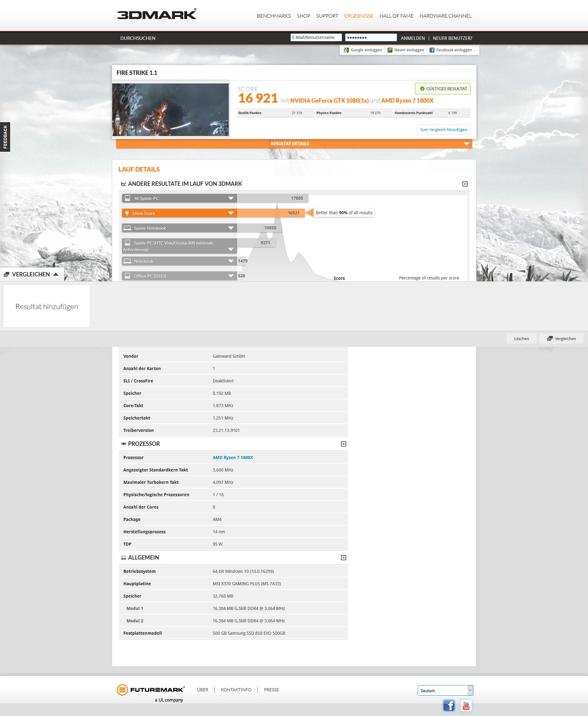The image size is (588, 716).
Task: Focus the E-Mail/Benutzername field
Action: 316,37
